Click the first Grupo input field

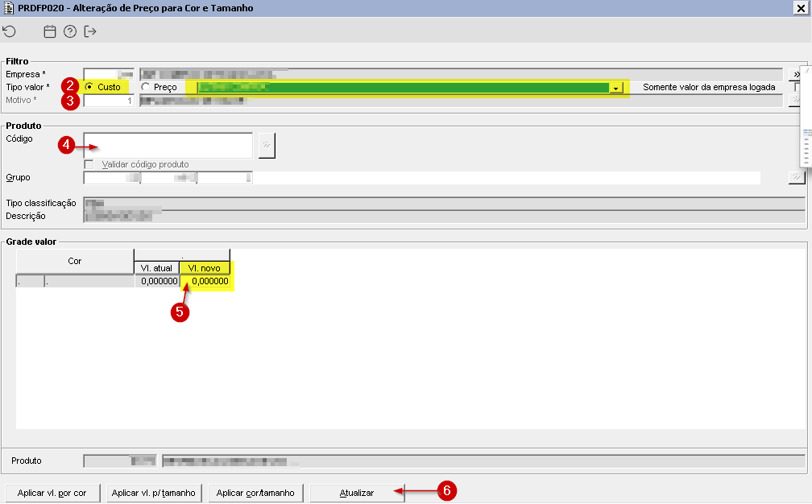coord(112,177)
